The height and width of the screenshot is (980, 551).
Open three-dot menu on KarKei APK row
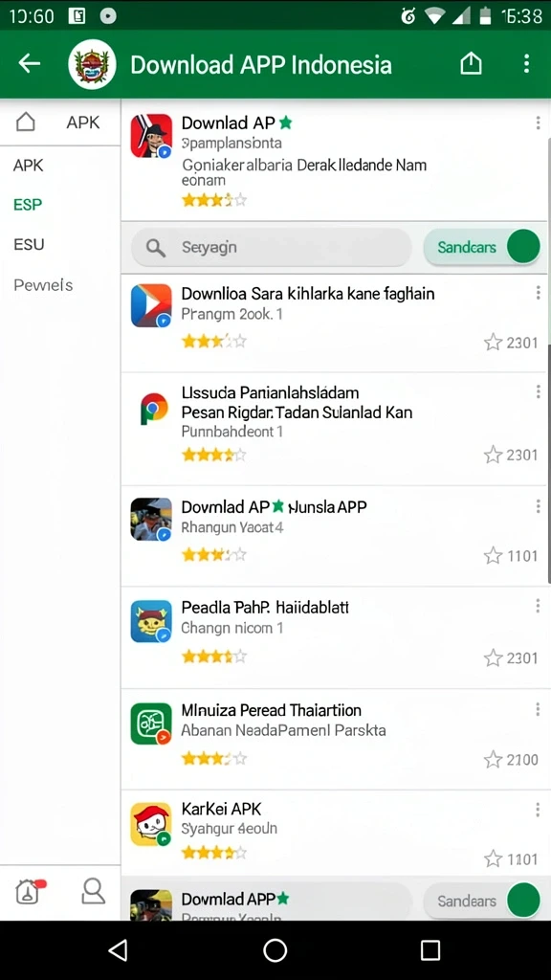tap(538, 810)
